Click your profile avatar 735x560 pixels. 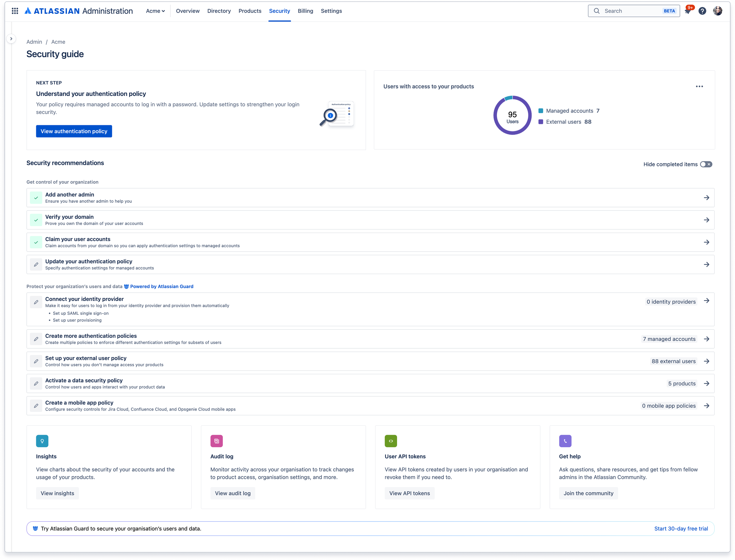click(719, 11)
